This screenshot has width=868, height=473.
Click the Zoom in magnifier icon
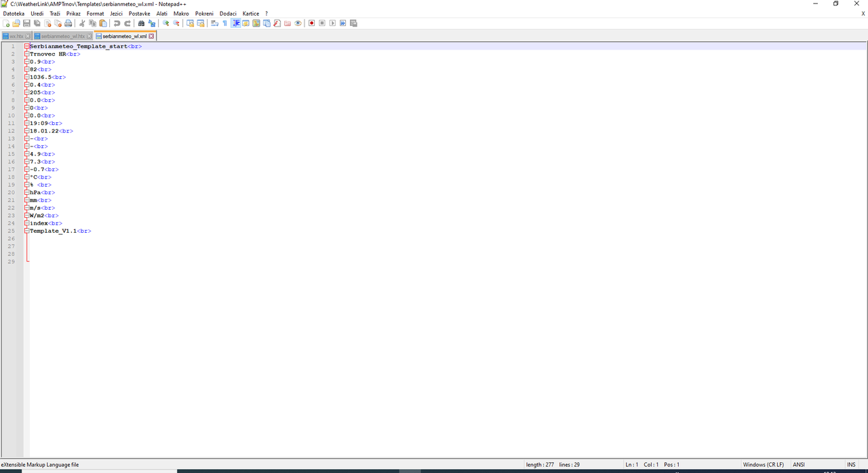click(165, 23)
